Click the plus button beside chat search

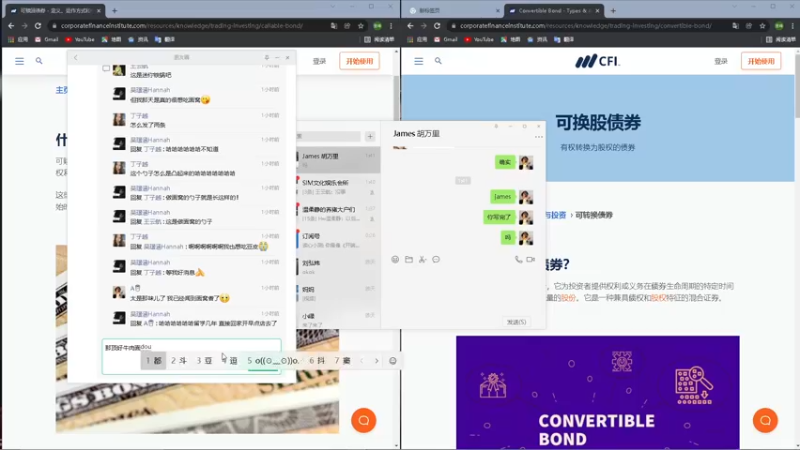370,136
